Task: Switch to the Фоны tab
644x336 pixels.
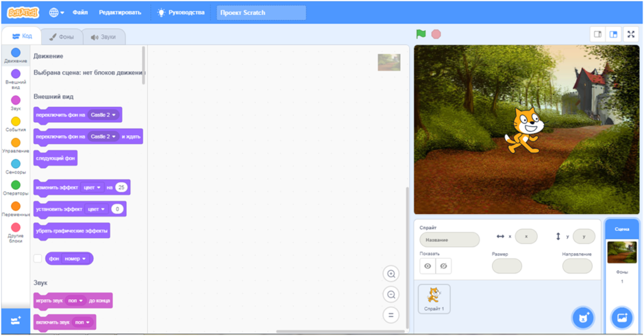Action: (62, 37)
